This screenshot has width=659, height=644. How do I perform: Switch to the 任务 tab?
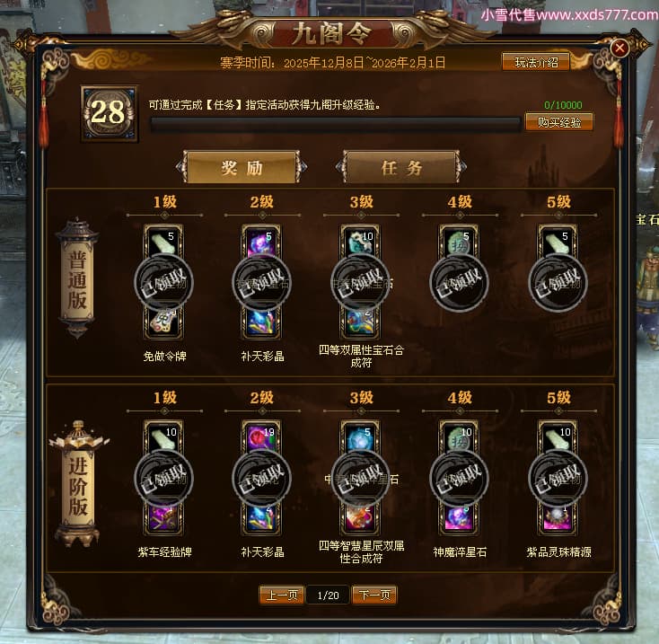(x=401, y=168)
